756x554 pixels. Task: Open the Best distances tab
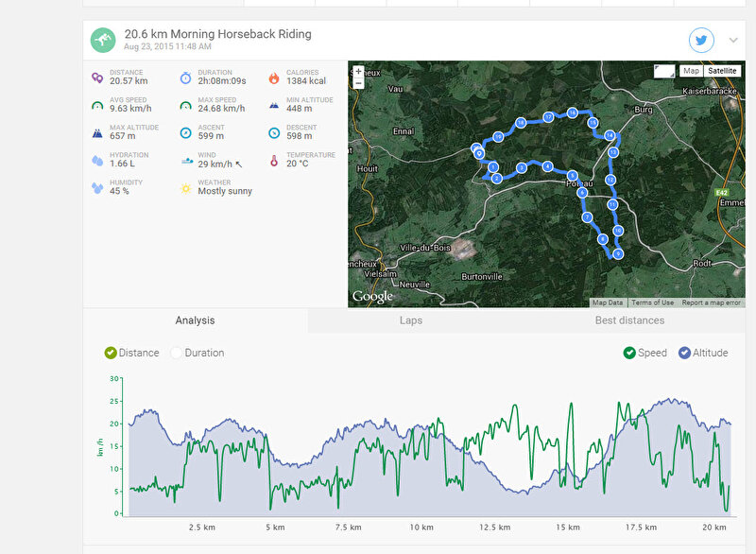click(x=629, y=320)
